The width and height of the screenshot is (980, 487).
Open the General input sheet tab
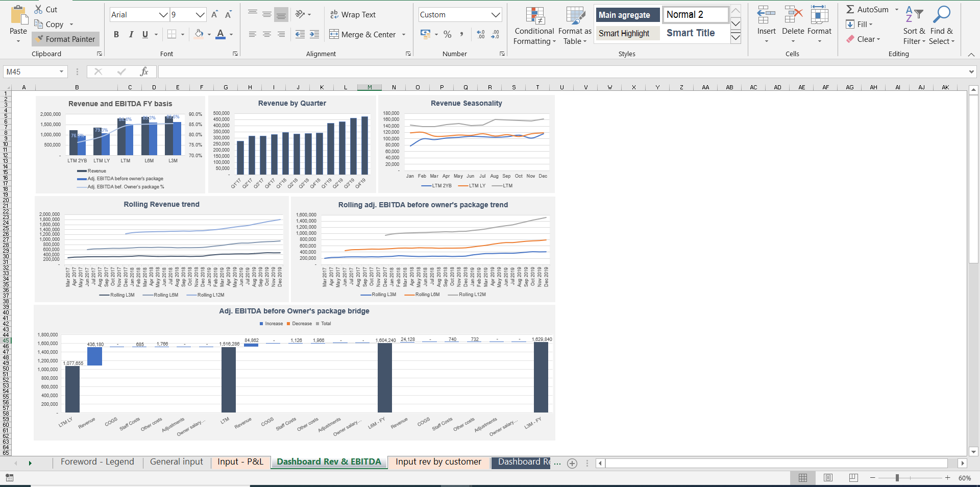coord(176,462)
